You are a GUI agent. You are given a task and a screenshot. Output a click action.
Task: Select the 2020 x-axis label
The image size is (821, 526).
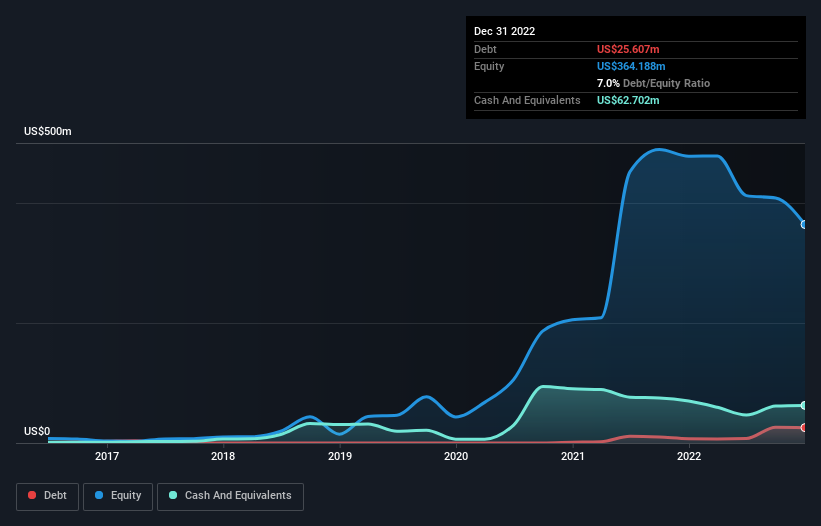click(x=456, y=456)
